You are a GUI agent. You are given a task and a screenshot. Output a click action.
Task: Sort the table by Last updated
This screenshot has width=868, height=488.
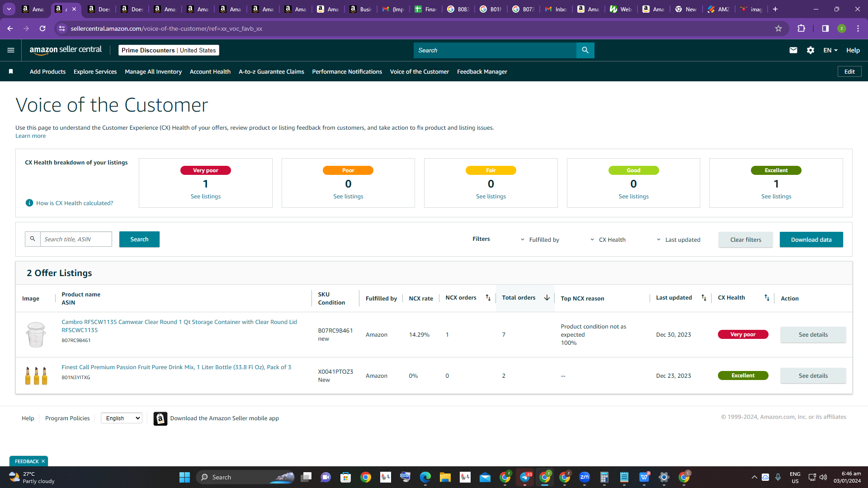point(703,298)
